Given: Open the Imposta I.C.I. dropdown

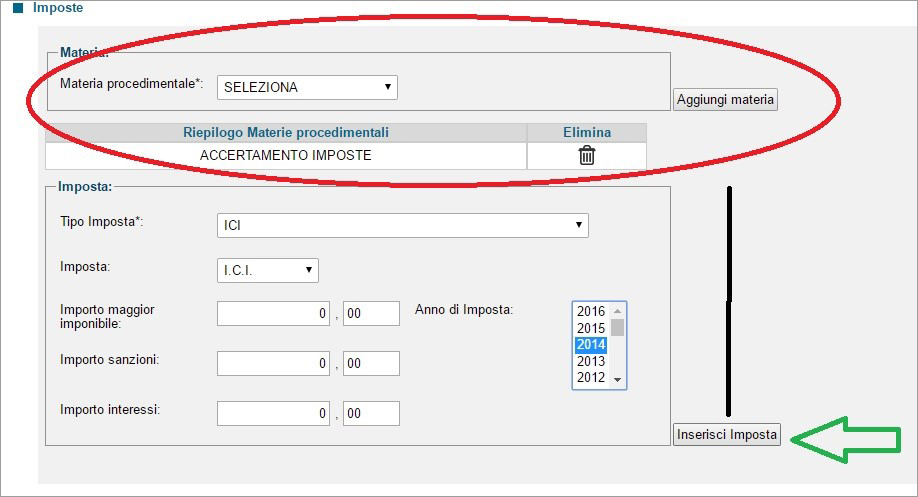Looking at the screenshot, I should pos(268,270).
